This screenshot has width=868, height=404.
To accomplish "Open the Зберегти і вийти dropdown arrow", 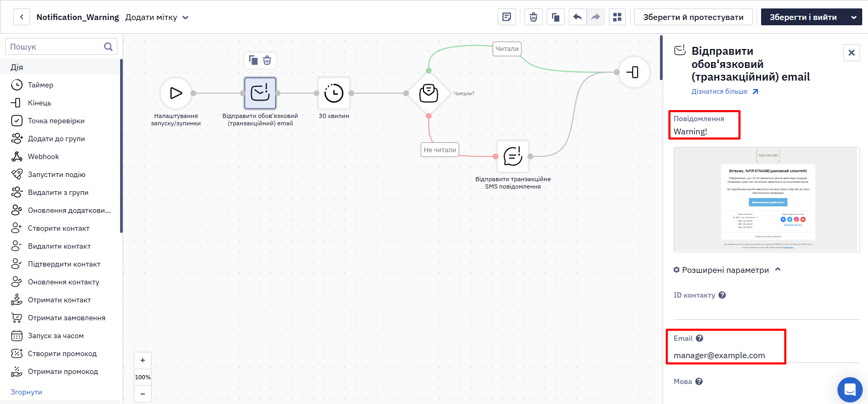I will coord(854,17).
